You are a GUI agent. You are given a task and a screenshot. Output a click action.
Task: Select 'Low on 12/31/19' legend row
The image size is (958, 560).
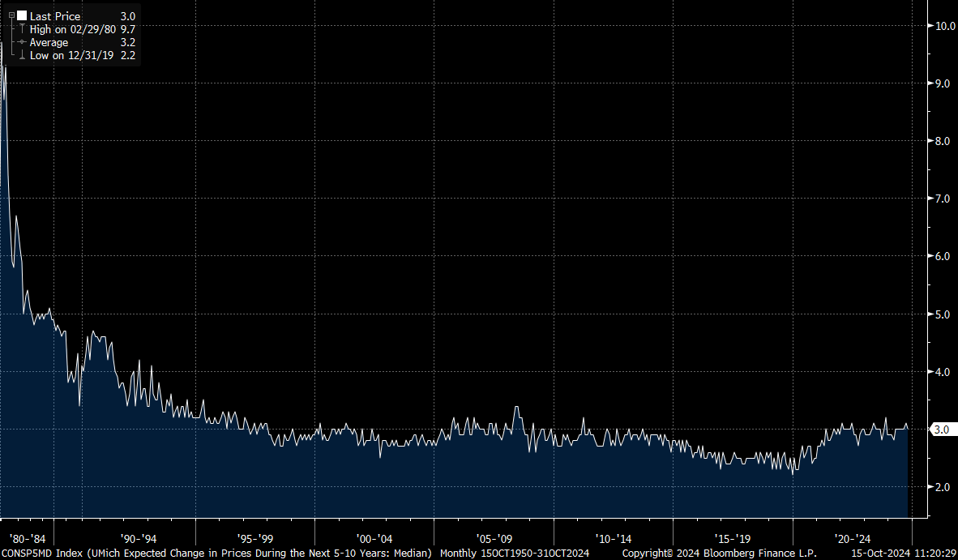(x=71, y=56)
